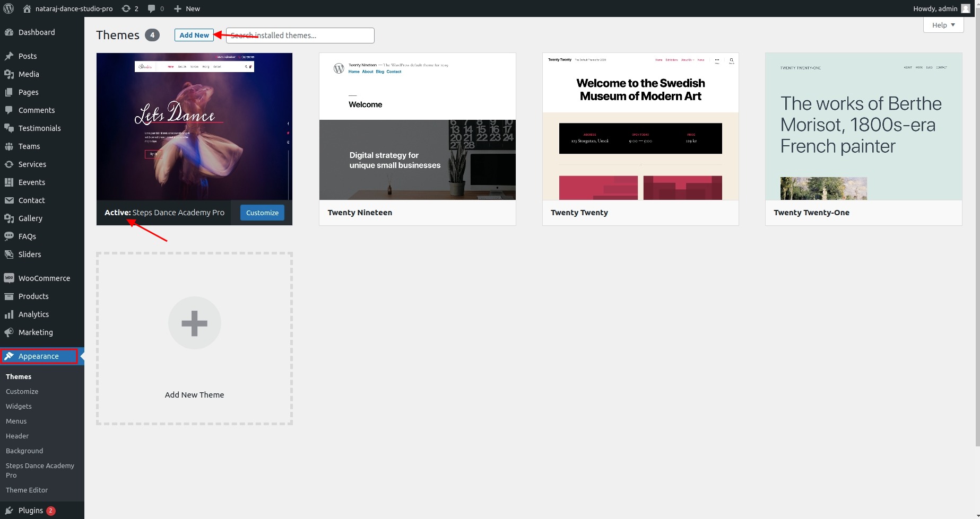Click the Eevents icon in sidebar

[x=9, y=182]
